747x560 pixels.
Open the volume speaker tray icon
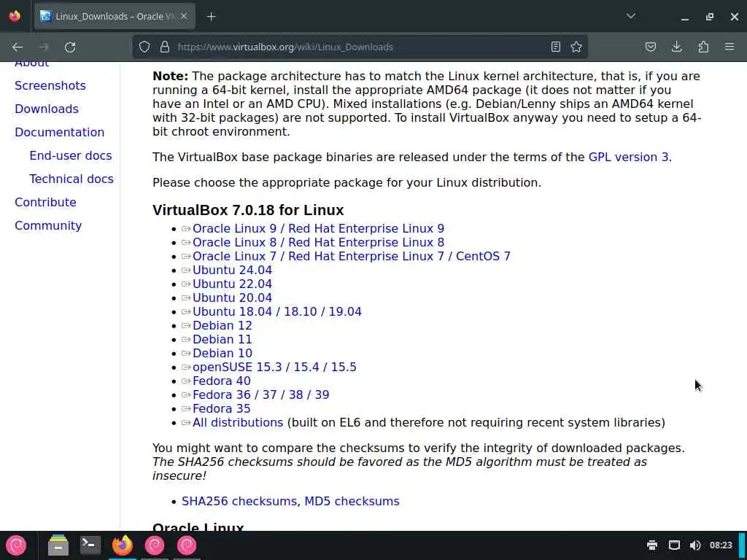coord(695,545)
